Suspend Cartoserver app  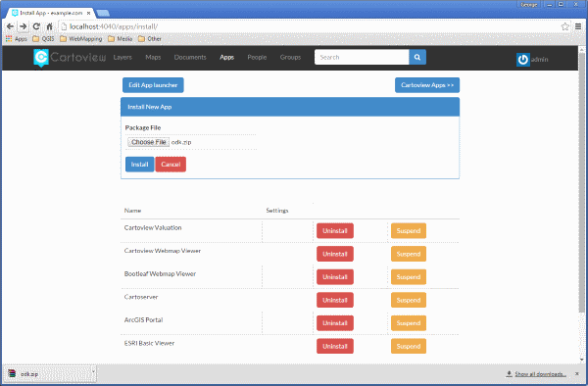[x=409, y=300]
